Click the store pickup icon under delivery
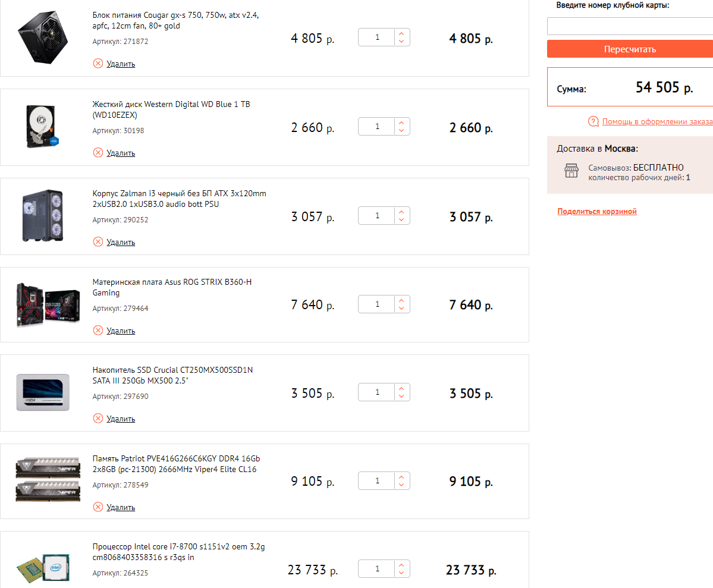This screenshot has height=588, width=713. pyautogui.click(x=571, y=171)
